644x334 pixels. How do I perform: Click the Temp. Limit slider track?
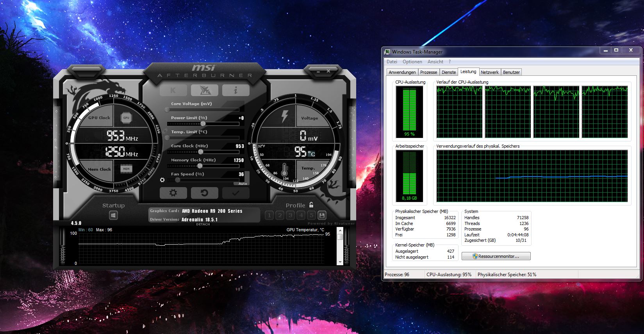click(x=203, y=138)
